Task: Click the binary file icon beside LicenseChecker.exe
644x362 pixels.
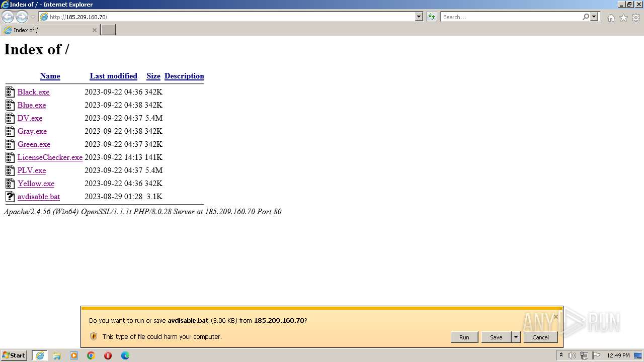Action: tap(10, 157)
